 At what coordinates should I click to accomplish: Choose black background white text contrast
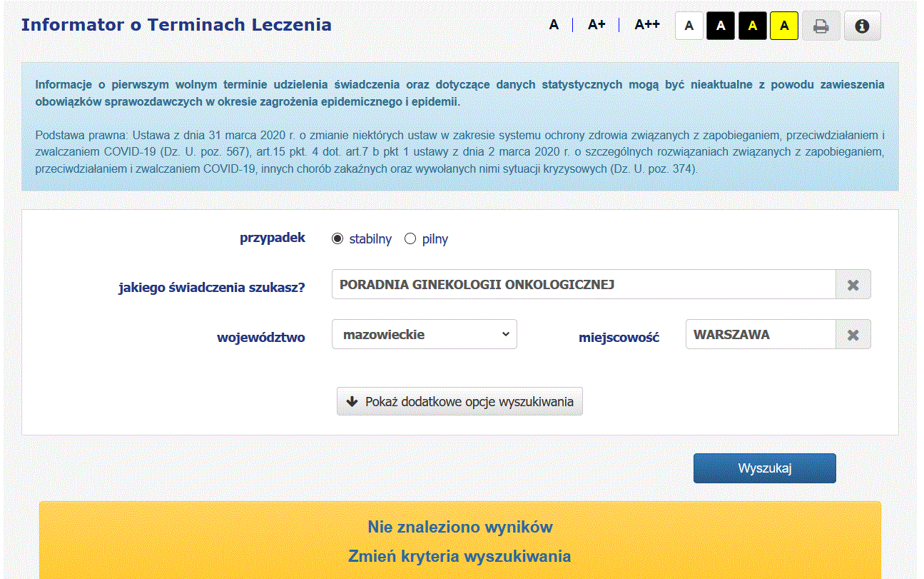[721, 26]
